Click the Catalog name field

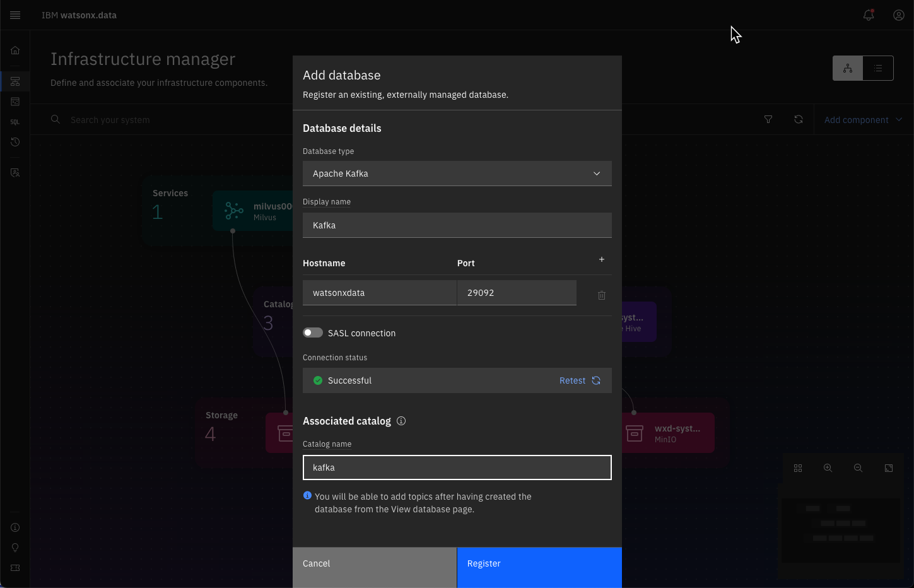click(x=457, y=467)
